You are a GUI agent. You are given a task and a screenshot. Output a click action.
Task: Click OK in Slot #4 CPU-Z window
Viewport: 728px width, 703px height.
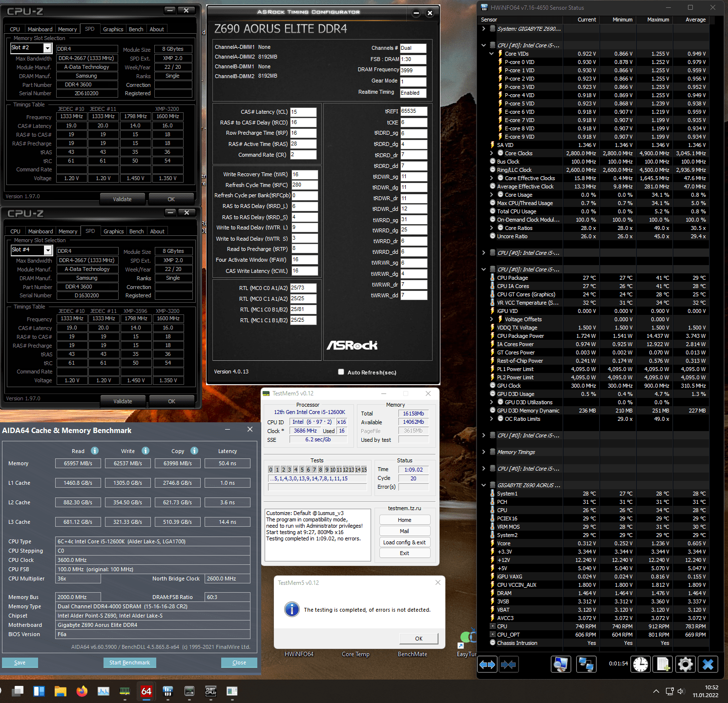(172, 401)
